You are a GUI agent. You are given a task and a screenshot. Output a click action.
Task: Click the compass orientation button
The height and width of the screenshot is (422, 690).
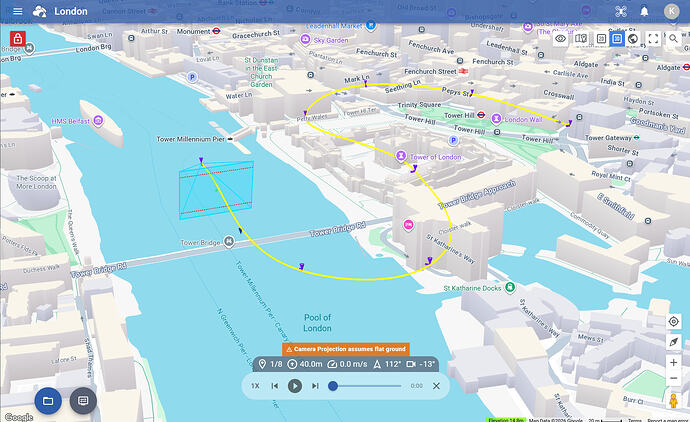(673, 342)
